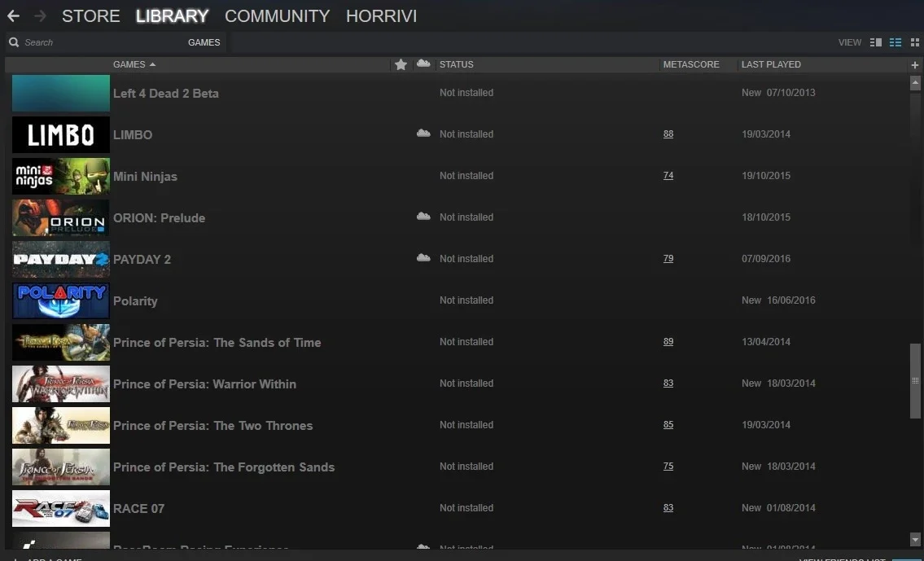Select 'ORION: Prelude' game title
This screenshot has width=924, height=561.
tap(159, 218)
